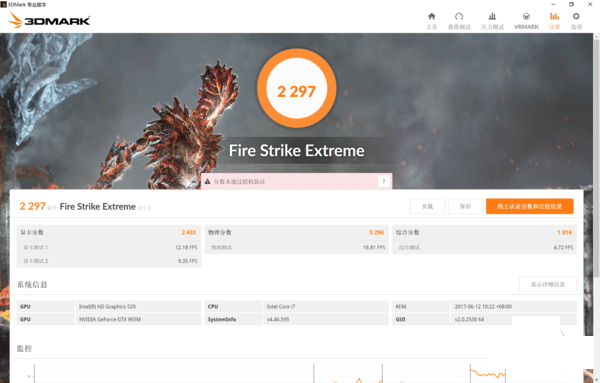Click the combined score value 1 014

tap(564, 232)
